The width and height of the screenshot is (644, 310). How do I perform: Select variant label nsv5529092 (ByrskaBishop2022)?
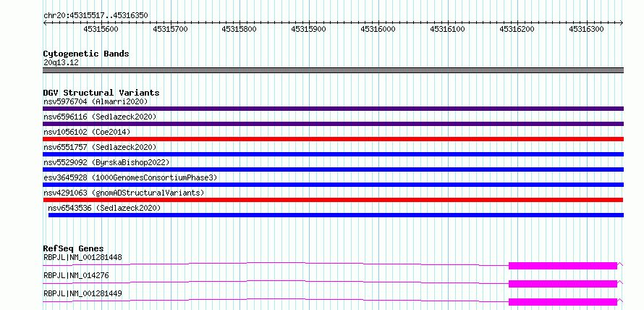pyautogui.click(x=106, y=162)
